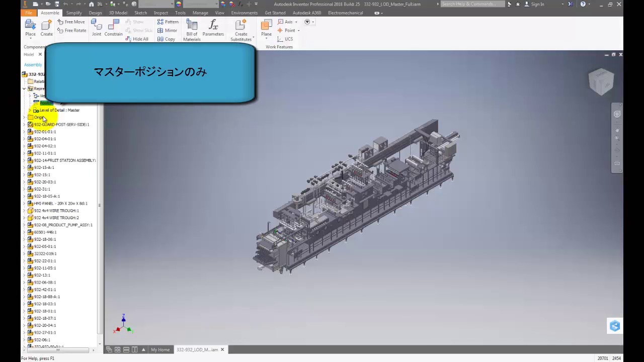Open the Place dropdown arrow
644x362 pixels.
coord(30,38)
